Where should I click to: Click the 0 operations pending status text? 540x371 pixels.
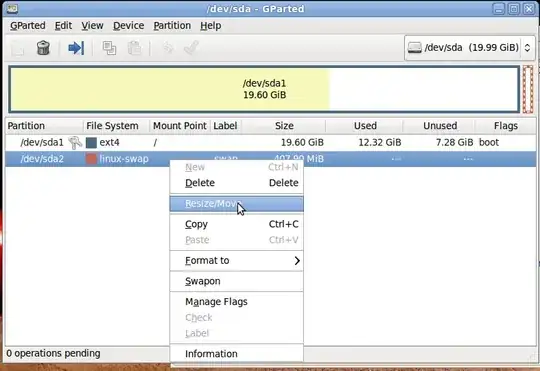click(x=53, y=353)
